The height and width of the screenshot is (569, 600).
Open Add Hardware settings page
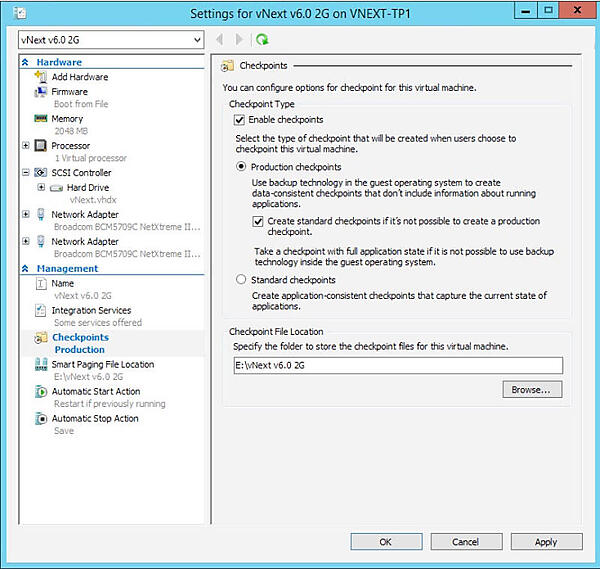[80, 77]
